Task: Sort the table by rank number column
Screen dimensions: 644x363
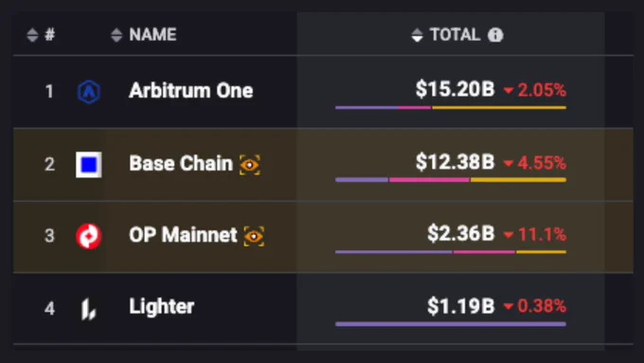Action: click(x=40, y=35)
